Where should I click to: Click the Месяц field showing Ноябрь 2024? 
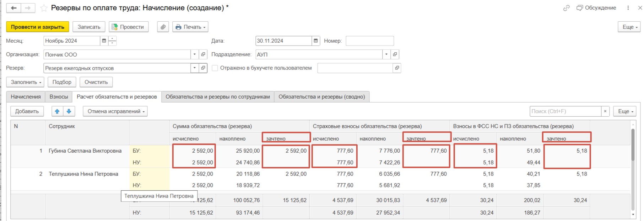click(72, 41)
